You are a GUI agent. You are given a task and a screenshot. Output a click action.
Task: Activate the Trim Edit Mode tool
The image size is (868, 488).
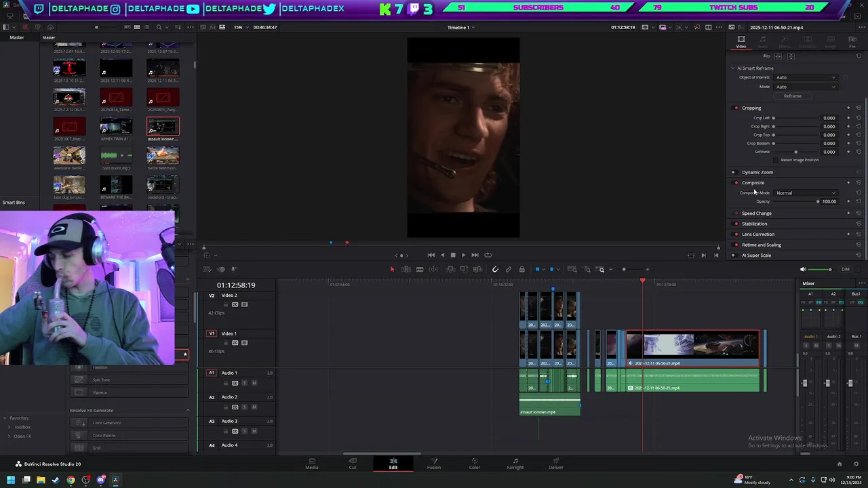coord(406,269)
